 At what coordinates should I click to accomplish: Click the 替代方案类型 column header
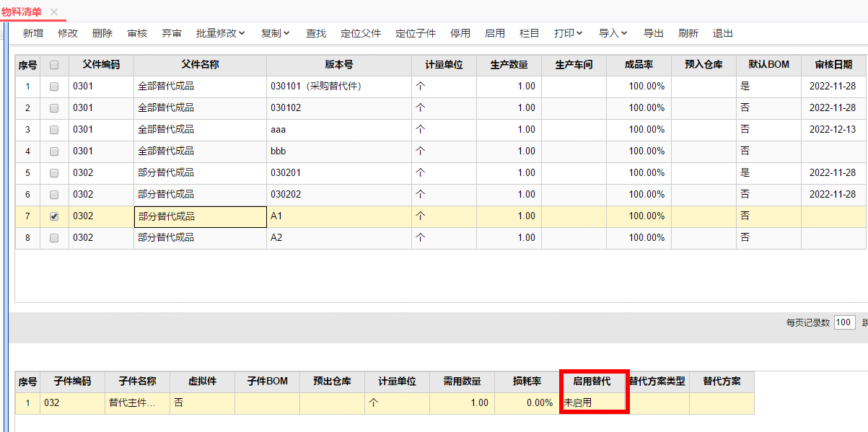657,382
